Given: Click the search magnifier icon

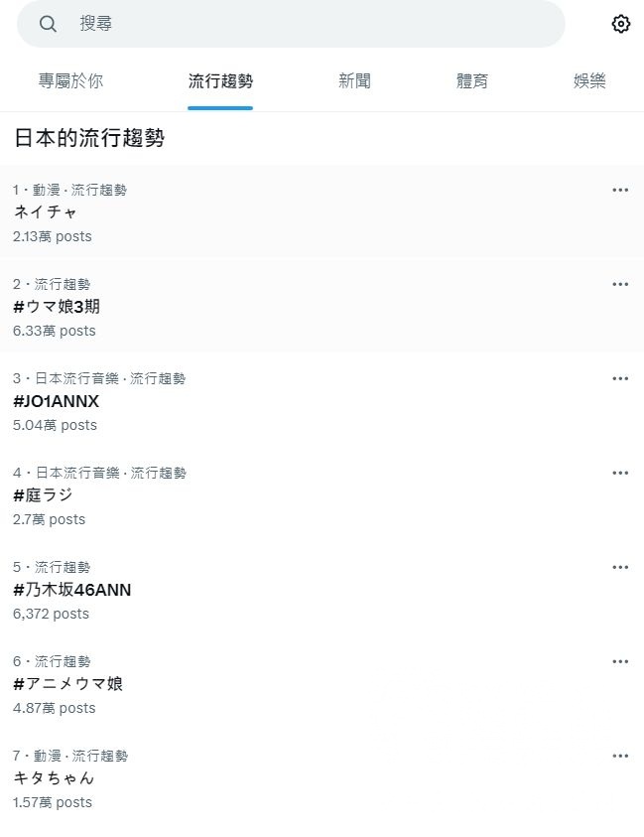Looking at the screenshot, I should pyautogui.click(x=47, y=23).
